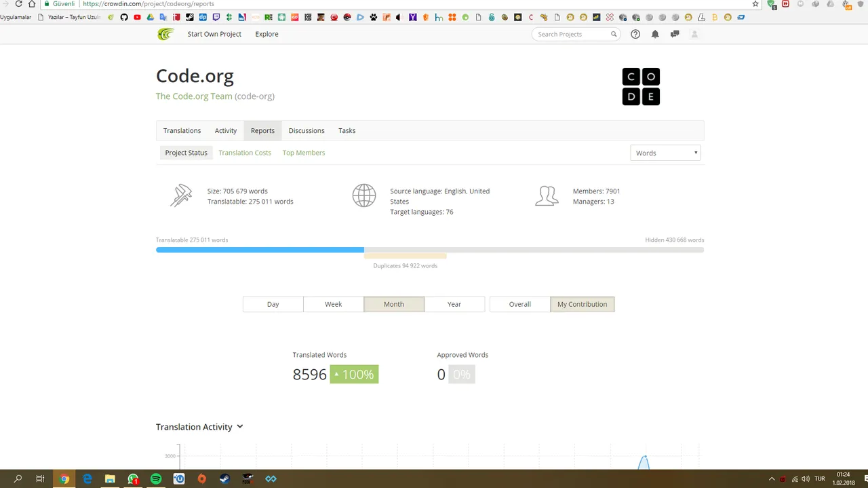Screen dimensions: 868x488
Task: Open the Steam bookmark icon
Action: coord(189,17)
